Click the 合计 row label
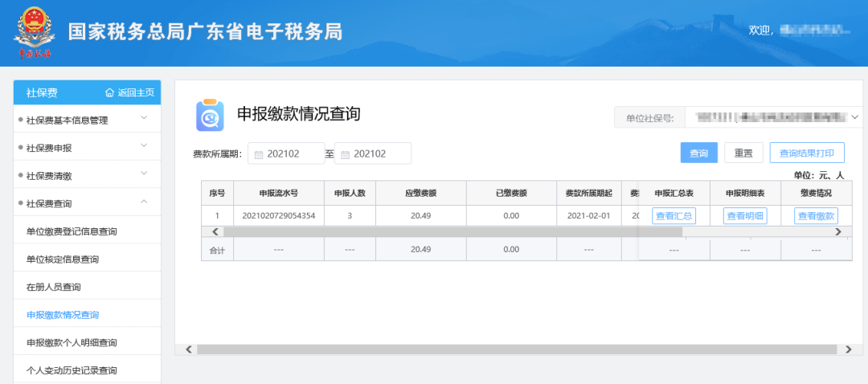The height and width of the screenshot is (384, 868). click(x=217, y=250)
